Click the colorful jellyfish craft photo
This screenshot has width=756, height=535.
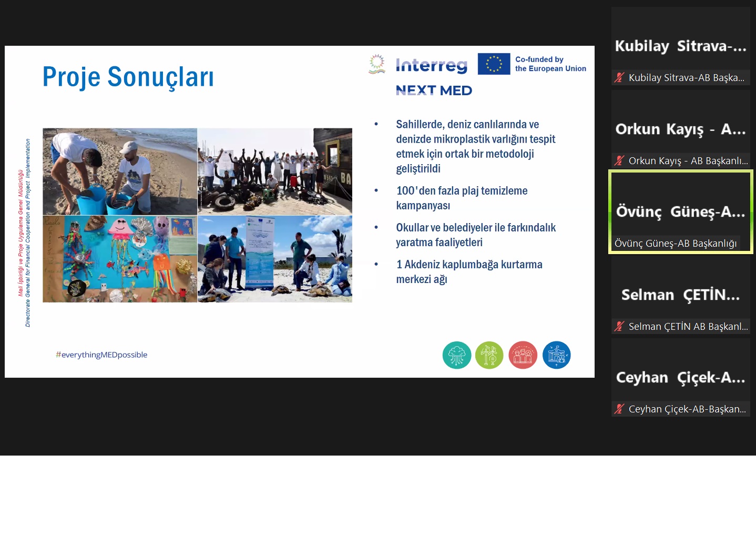pyautogui.click(x=120, y=259)
